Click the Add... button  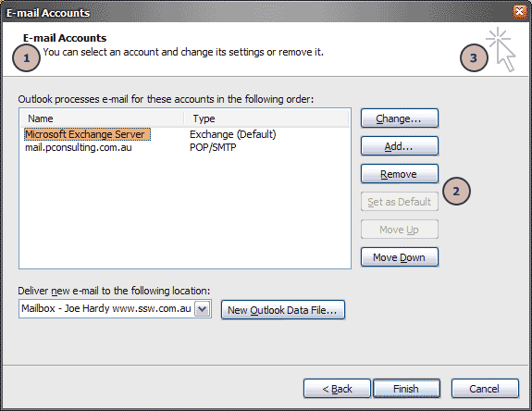(x=400, y=146)
